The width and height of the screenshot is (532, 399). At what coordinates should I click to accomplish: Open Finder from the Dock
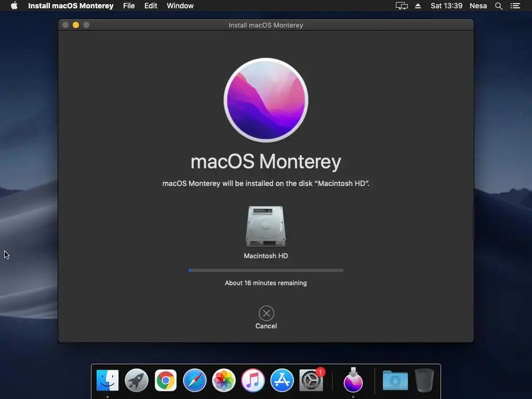(x=108, y=380)
